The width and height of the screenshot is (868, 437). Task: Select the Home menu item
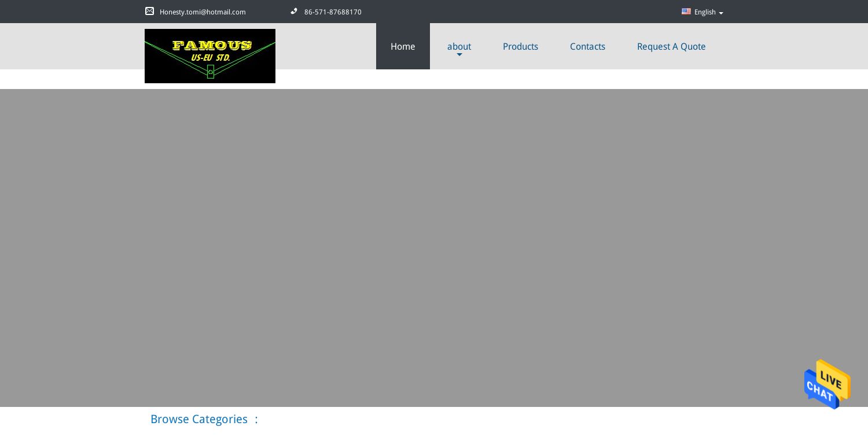[x=403, y=46]
